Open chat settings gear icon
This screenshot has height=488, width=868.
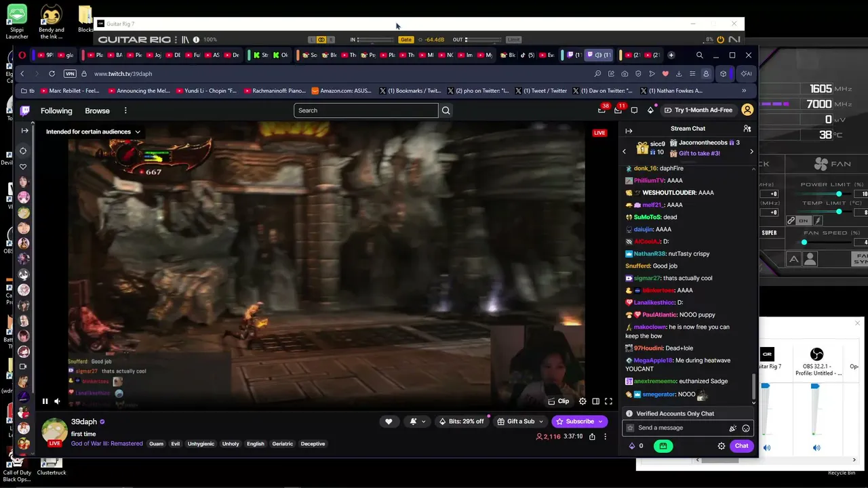pyautogui.click(x=722, y=446)
